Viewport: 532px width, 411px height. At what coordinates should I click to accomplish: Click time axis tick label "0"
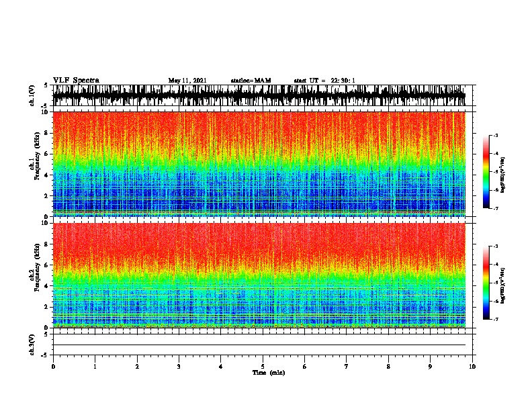[53, 367]
